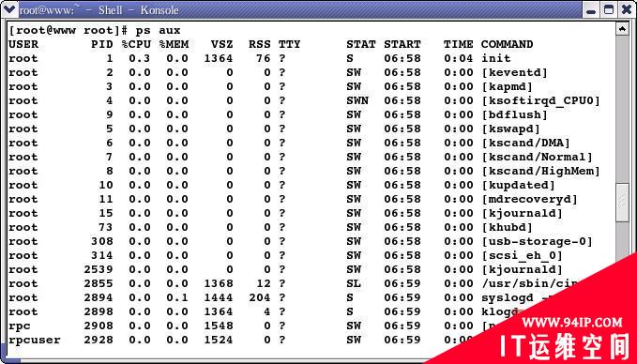The width and height of the screenshot is (637, 364).
Task: Click the '[kscand/Normal]' process name
Action: pyautogui.click(x=537, y=157)
